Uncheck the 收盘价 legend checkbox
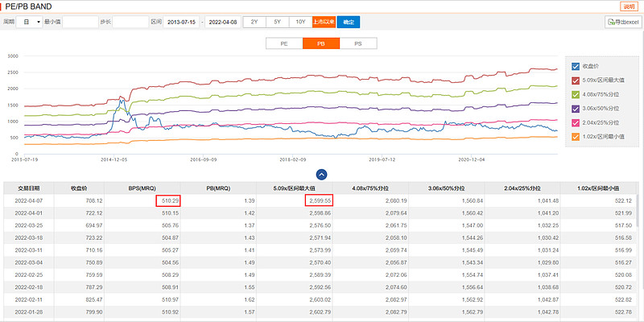The width and height of the screenshot is (644, 322). coord(575,67)
